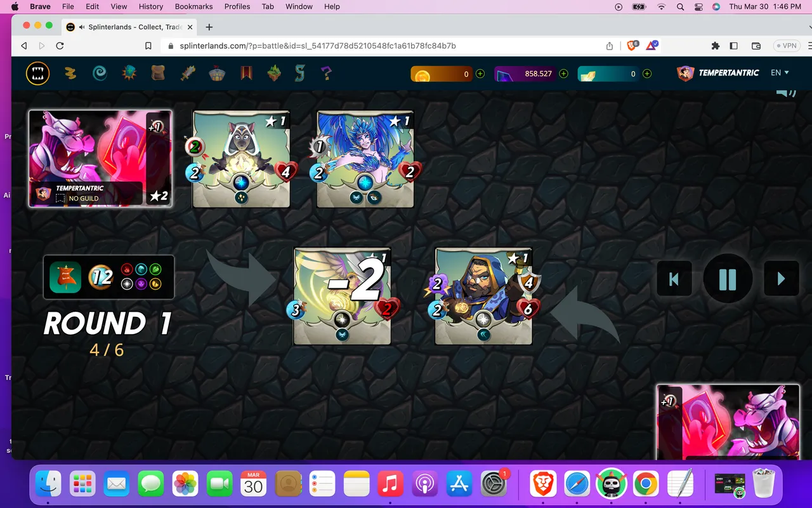Image resolution: width=812 pixels, height=508 pixels.
Task: Go back in Brave browser
Action: 24,46
